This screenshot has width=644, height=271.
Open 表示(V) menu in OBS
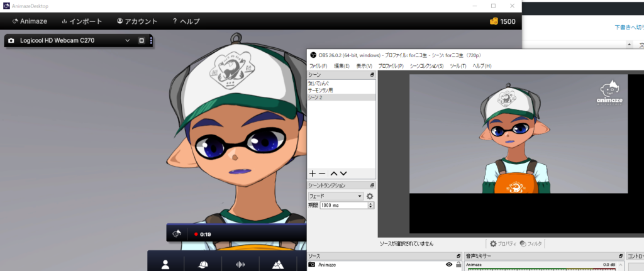click(364, 65)
